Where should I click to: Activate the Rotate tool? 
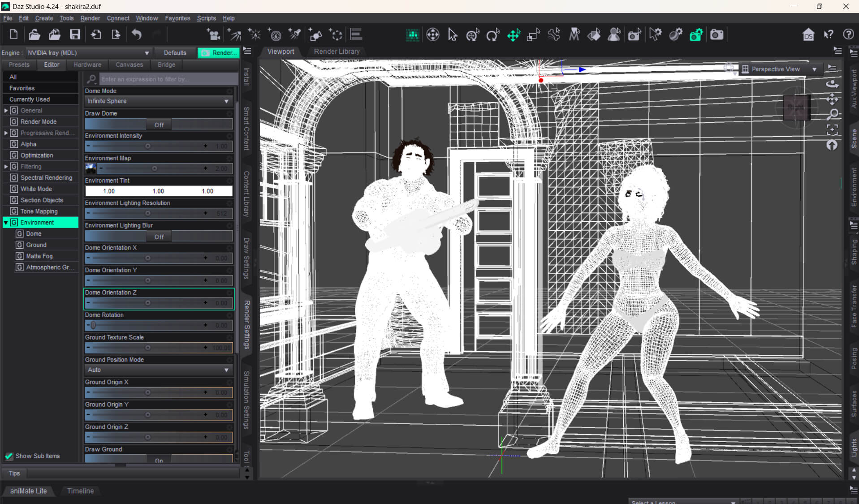(x=493, y=34)
